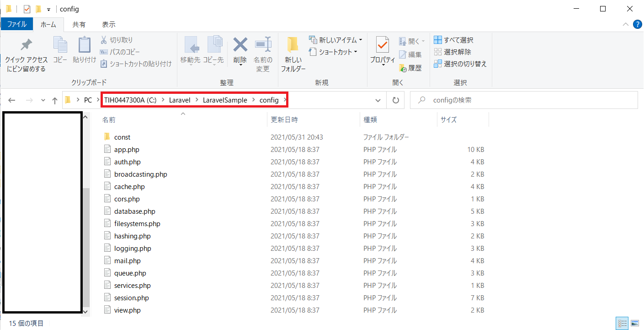
Task: Click the Paste (貼り付け) ribbon icon
Action: click(85, 44)
